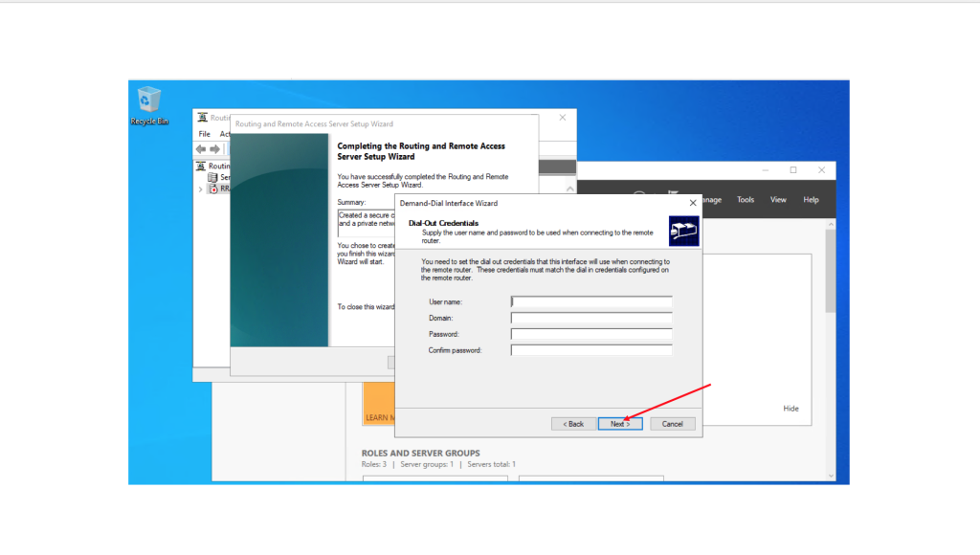Image resolution: width=980 pixels, height=555 pixels.
Task: Open the File menu in Routing console
Action: pos(204,134)
